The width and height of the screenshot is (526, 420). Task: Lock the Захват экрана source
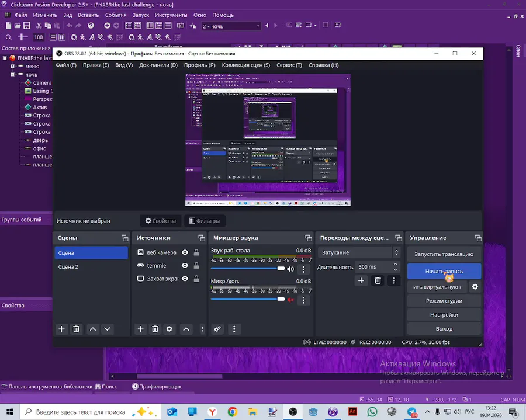click(196, 279)
